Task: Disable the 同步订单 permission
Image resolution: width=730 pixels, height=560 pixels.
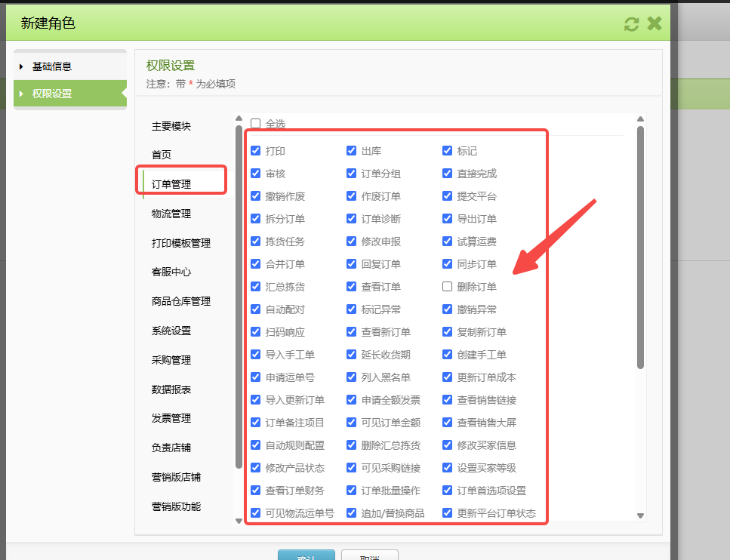Action: (x=448, y=264)
